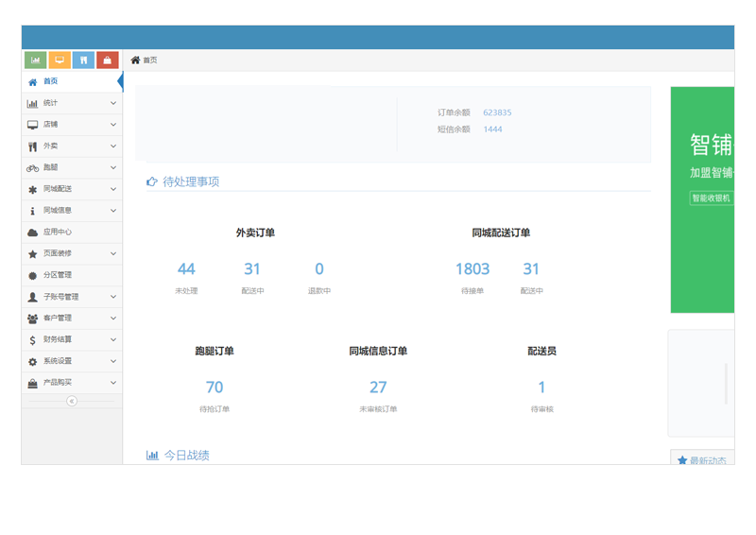Click the hand icon beside 待处理事项
The image size is (756, 535).
coord(152,181)
